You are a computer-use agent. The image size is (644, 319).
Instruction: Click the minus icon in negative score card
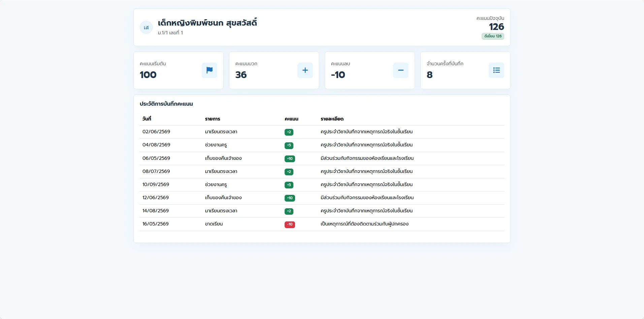tap(400, 70)
